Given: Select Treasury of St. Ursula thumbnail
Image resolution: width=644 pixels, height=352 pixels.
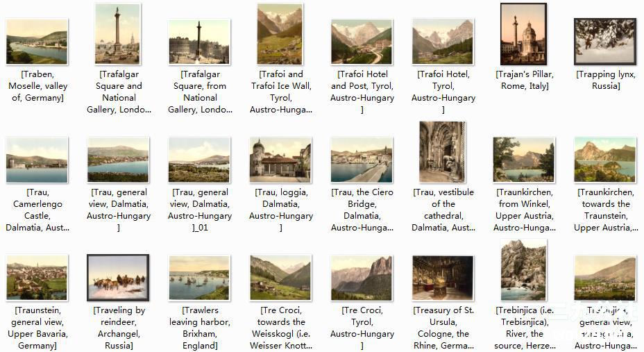Looking at the screenshot, I should coord(442,278).
